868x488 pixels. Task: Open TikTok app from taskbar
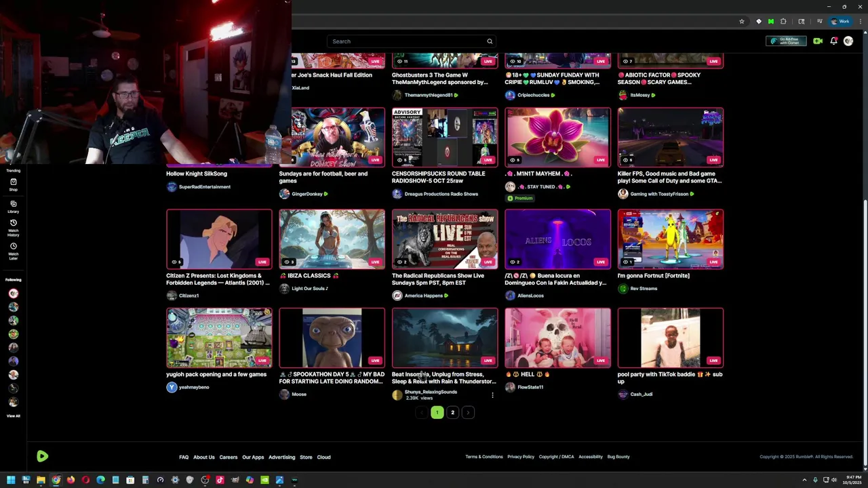coord(220,480)
